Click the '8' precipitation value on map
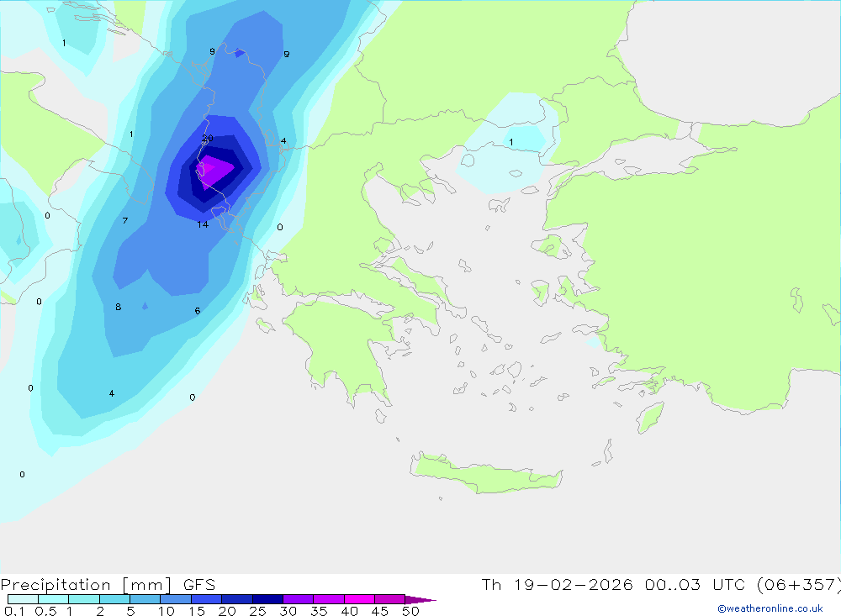841x616 pixels. point(118,307)
